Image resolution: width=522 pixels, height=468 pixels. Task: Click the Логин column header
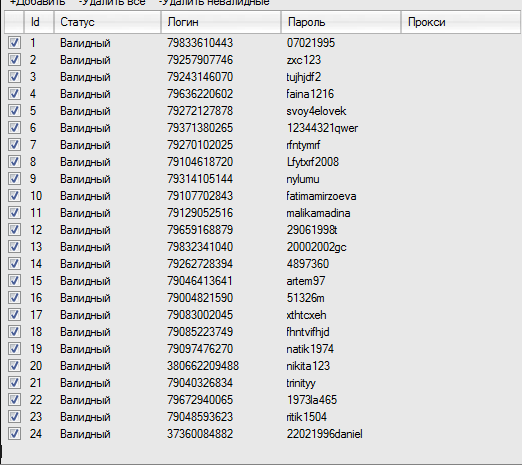221,22
